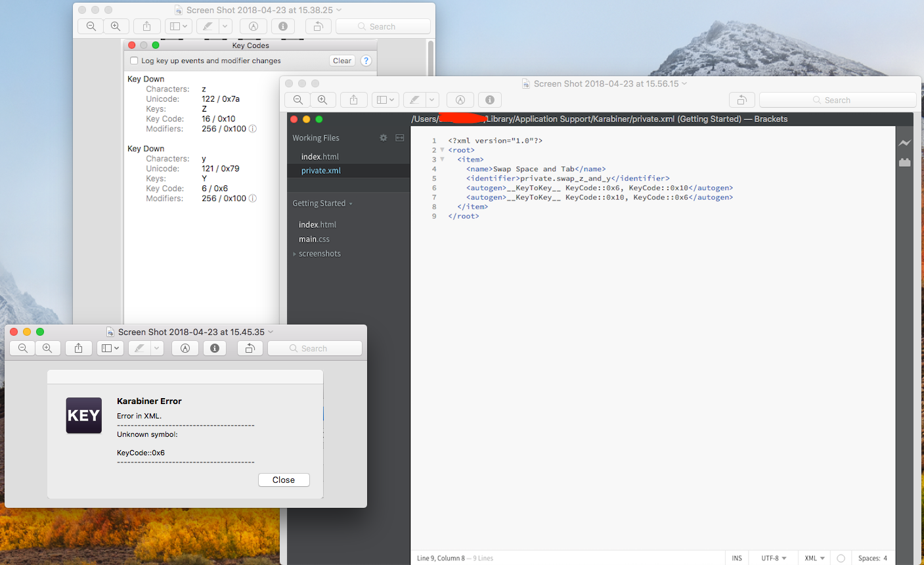The width and height of the screenshot is (924, 565).
Task: Open main.css in project tree
Action: (314, 239)
